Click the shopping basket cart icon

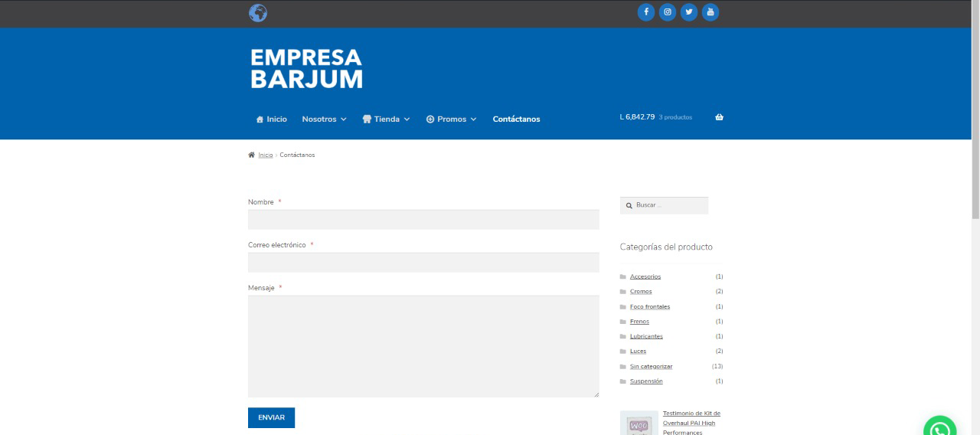(719, 117)
